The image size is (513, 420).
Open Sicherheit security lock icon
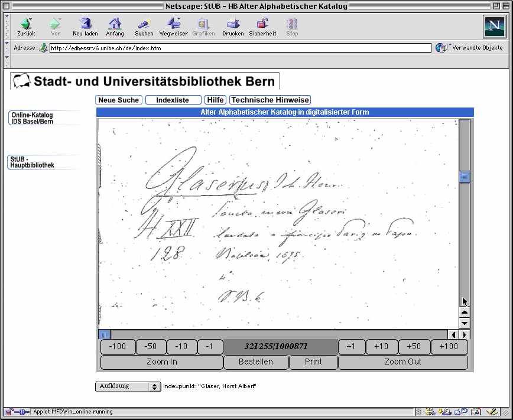pyautogui.click(x=262, y=24)
